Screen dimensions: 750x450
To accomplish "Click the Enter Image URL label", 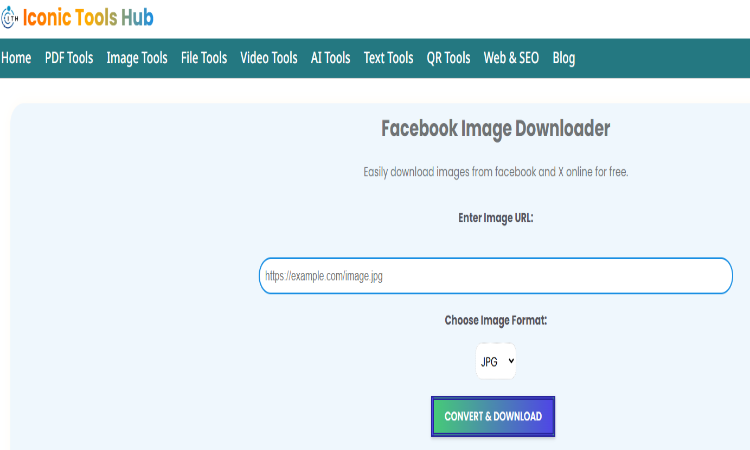I will pos(495,217).
